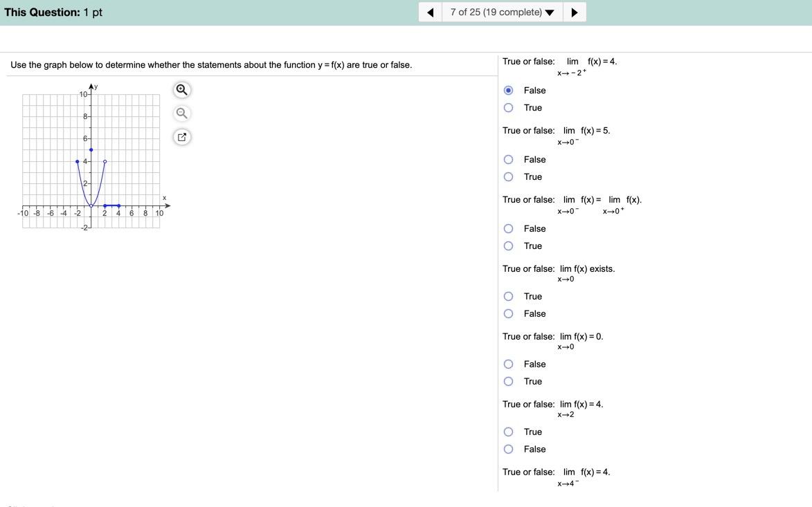Select True for limit x→-2+ equals 4
This screenshot has width=812, height=507.
pos(509,108)
